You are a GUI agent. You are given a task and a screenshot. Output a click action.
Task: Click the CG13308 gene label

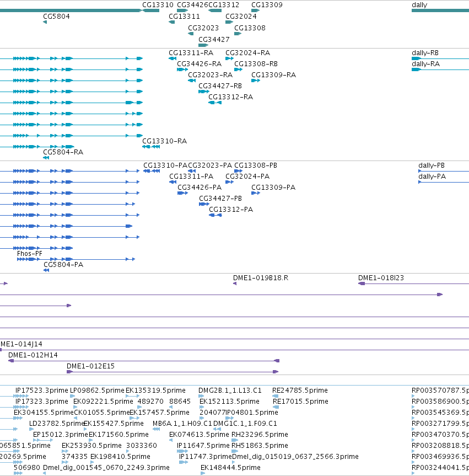(x=250, y=28)
